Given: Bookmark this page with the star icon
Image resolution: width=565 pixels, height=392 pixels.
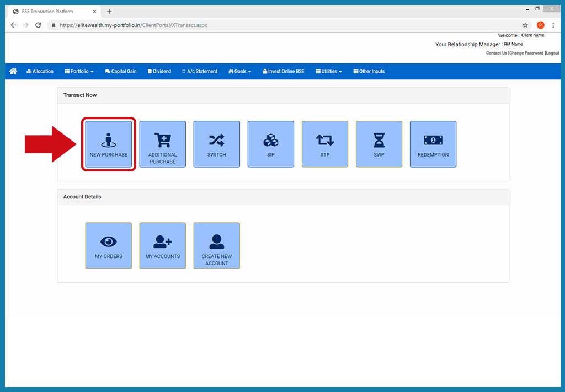Looking at the screenshot, I should pos(525,25).
